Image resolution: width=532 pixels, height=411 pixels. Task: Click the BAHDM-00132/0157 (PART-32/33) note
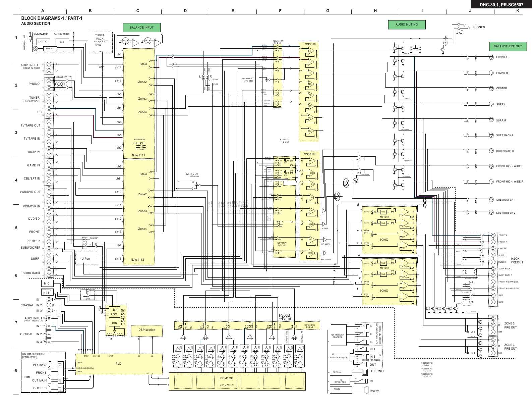[x=33, y=355]
